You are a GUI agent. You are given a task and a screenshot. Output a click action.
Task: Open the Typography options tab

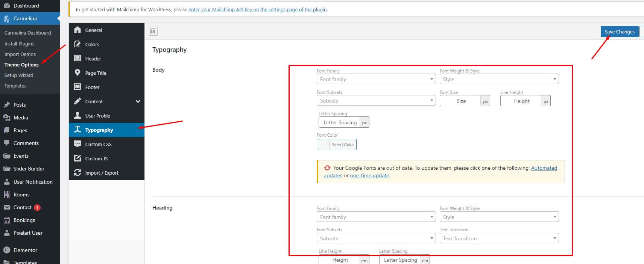(x=99, y=130)
